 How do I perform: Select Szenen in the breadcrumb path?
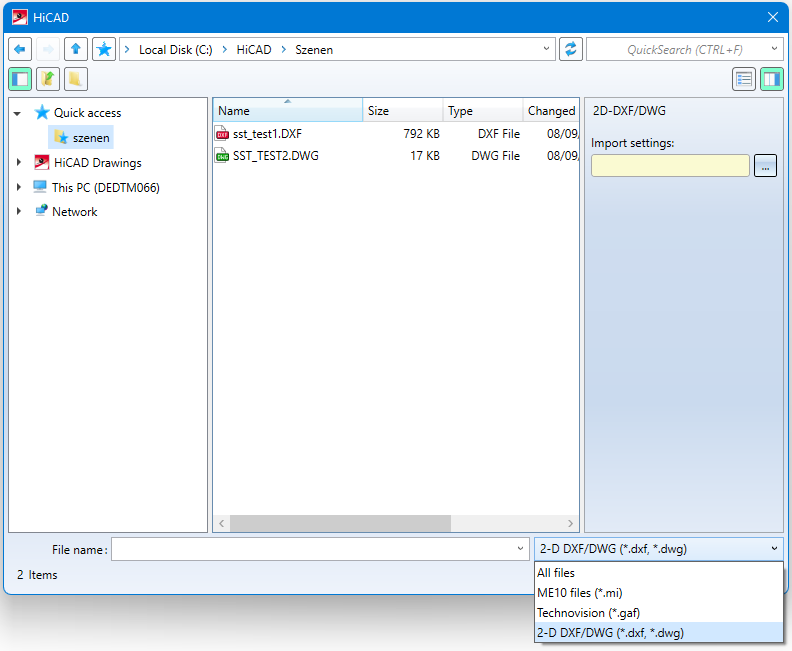314,49
